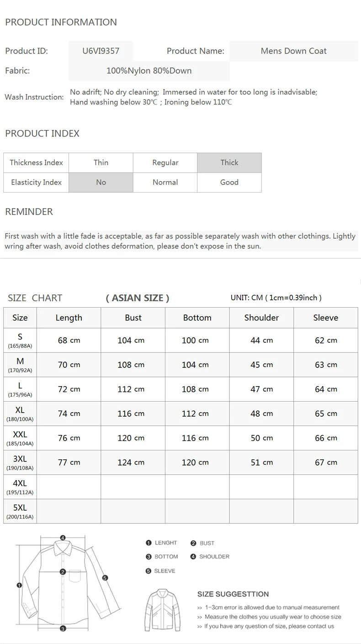The width and height of the screenshot is (361, 644).
Task: Select the XL size row label
Action: [x=20, y=414]
